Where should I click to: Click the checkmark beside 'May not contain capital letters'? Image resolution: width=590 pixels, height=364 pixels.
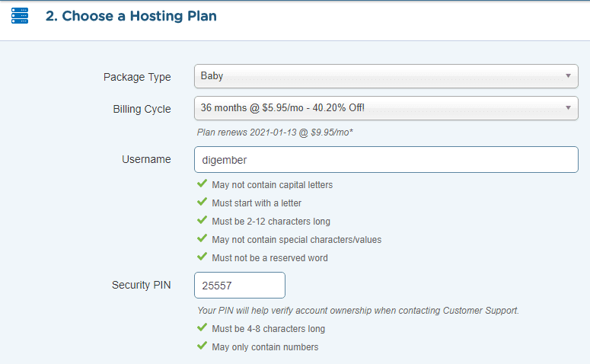click(202, 184)
